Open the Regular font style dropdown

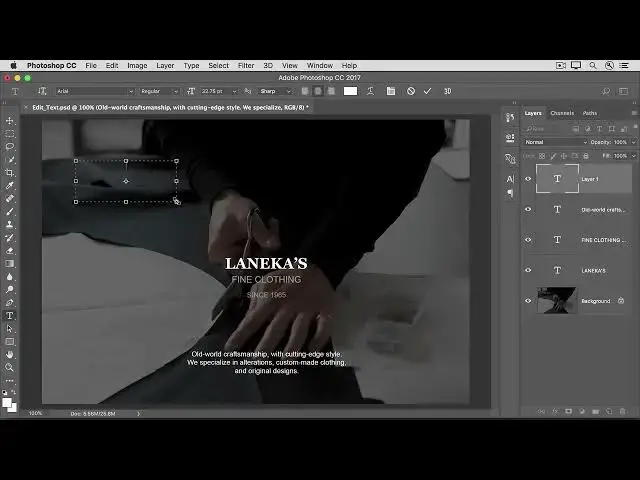[160, 91]
